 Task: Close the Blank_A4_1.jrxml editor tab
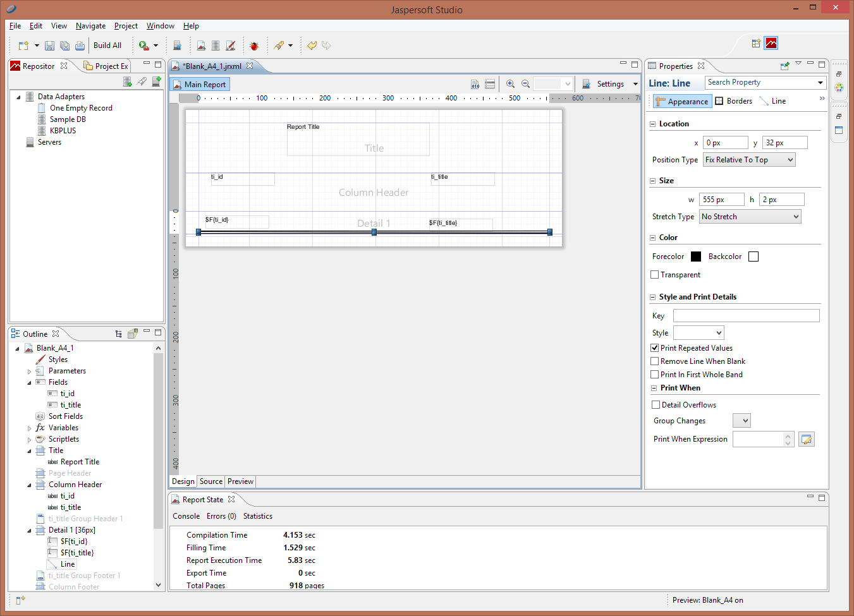tap(250, 66)
